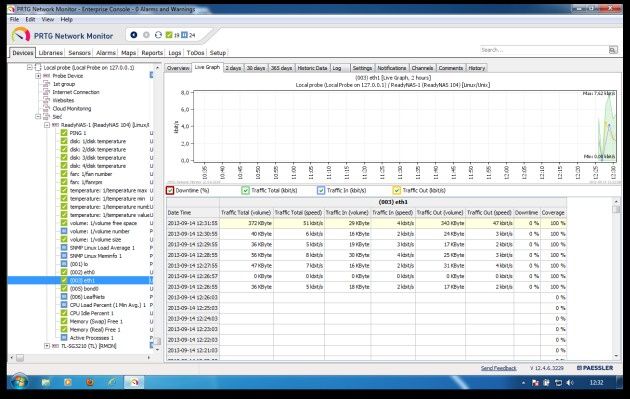
Task: Click Traffic Total (volume) column header
Action: click(246, 213)
